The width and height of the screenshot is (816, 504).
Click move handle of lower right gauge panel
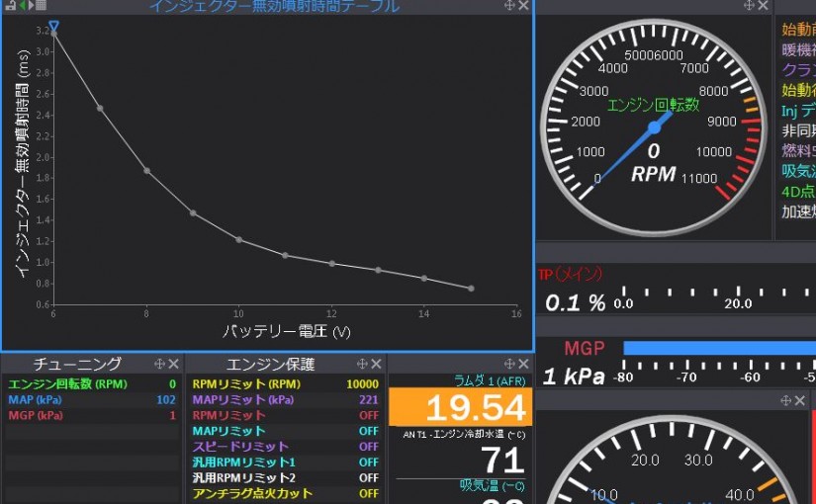pyautogui.click(x=785, y=400)
